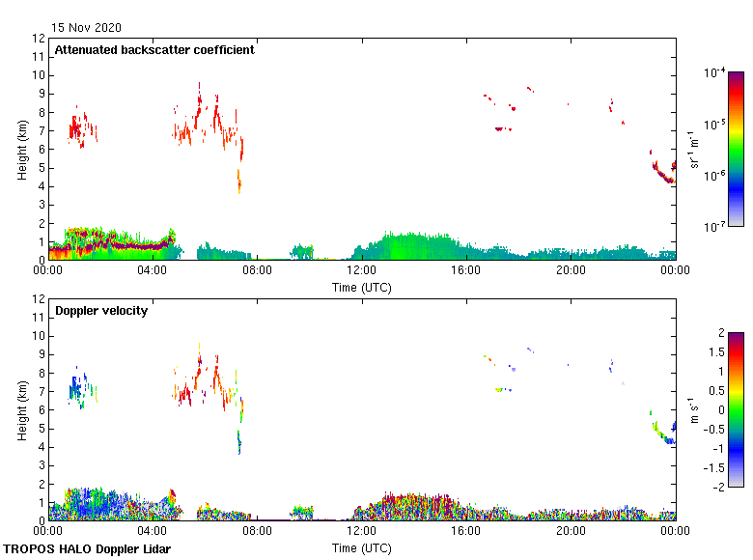Click the Doppler velocity color bar
753x560 pixels.
click(736, 409)
